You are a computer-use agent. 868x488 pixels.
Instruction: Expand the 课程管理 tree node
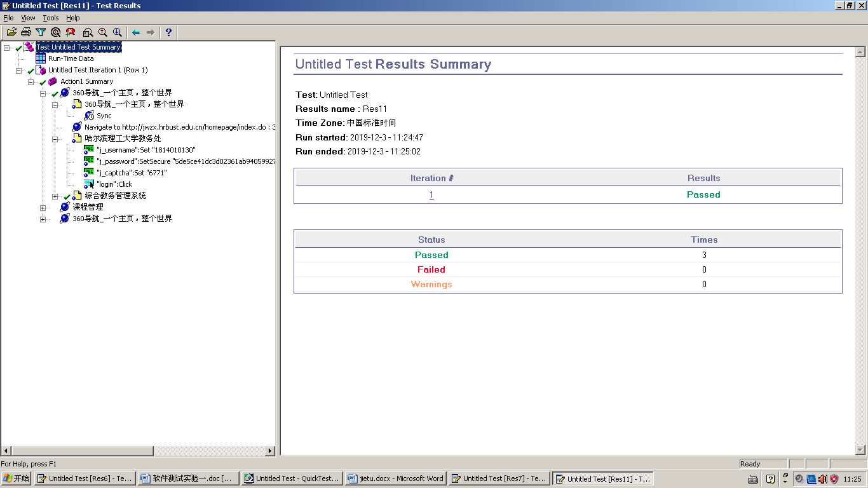pos(43,208)
